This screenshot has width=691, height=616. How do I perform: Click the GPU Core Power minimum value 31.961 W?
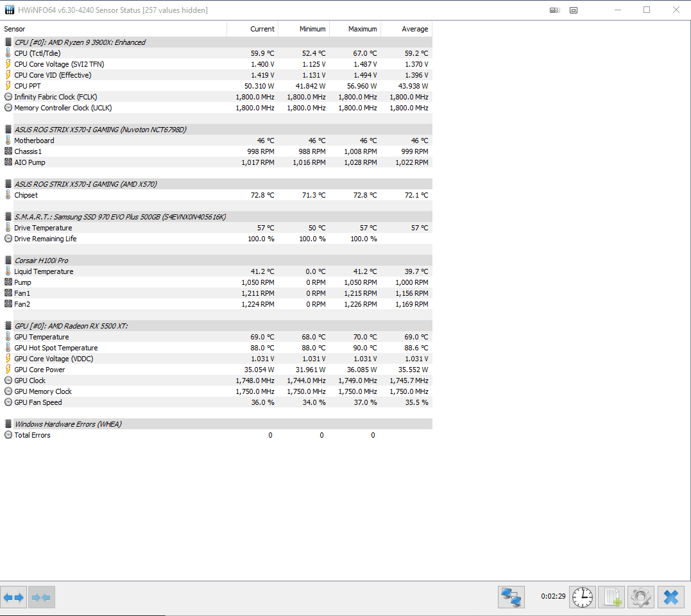(311, 370)
